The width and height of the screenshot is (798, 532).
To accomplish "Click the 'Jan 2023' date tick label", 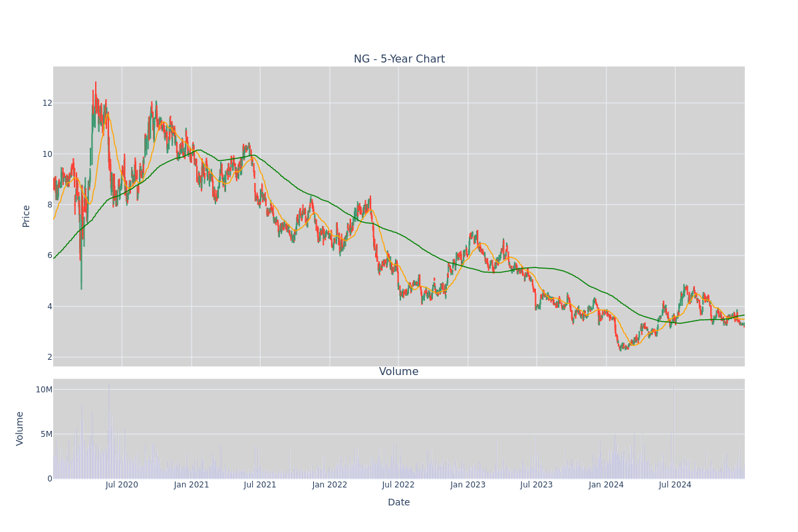I will coord(468,485).
